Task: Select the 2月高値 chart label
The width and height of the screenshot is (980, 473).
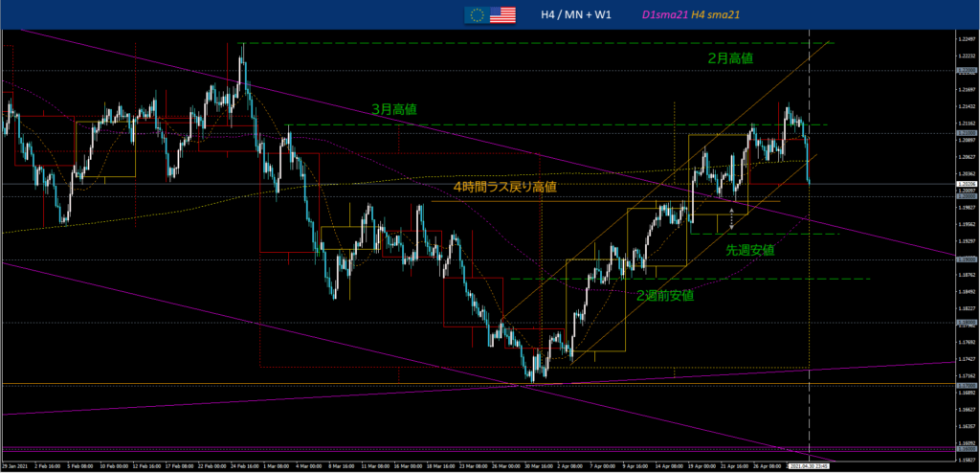Action: 730,58
